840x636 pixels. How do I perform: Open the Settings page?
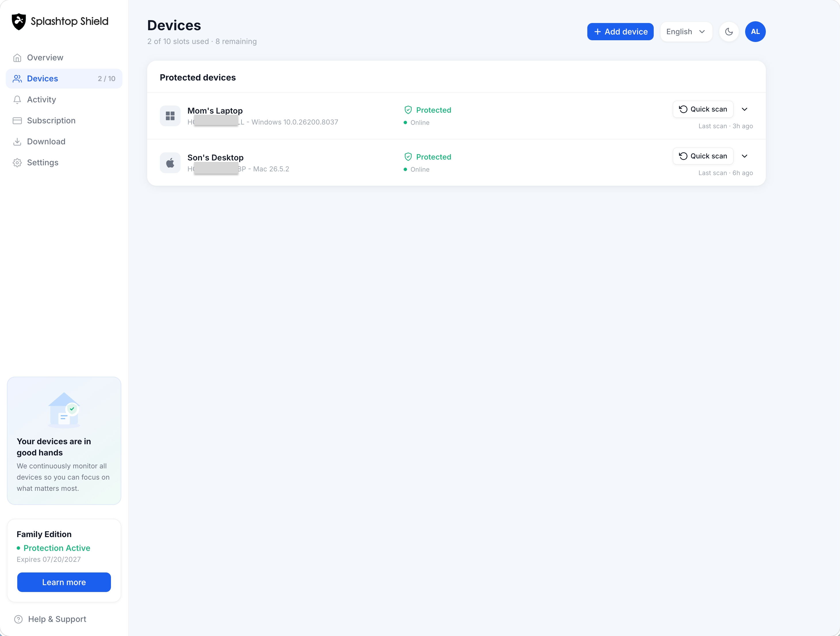pos(64,162)
